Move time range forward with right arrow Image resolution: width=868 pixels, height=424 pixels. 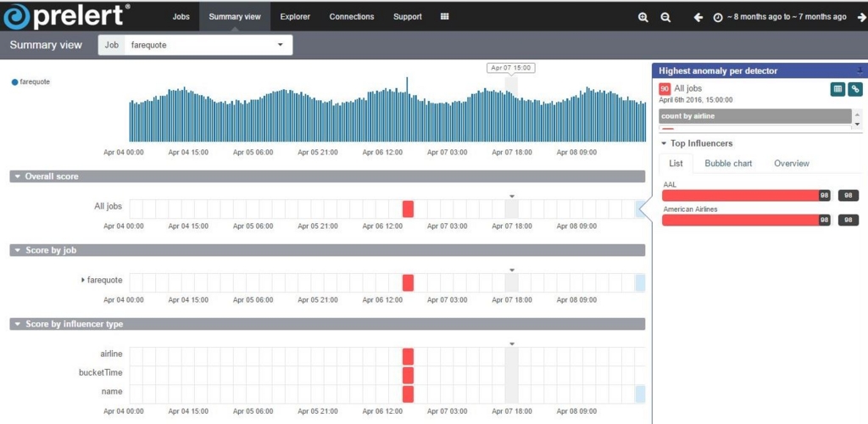(x=861, y=17)
